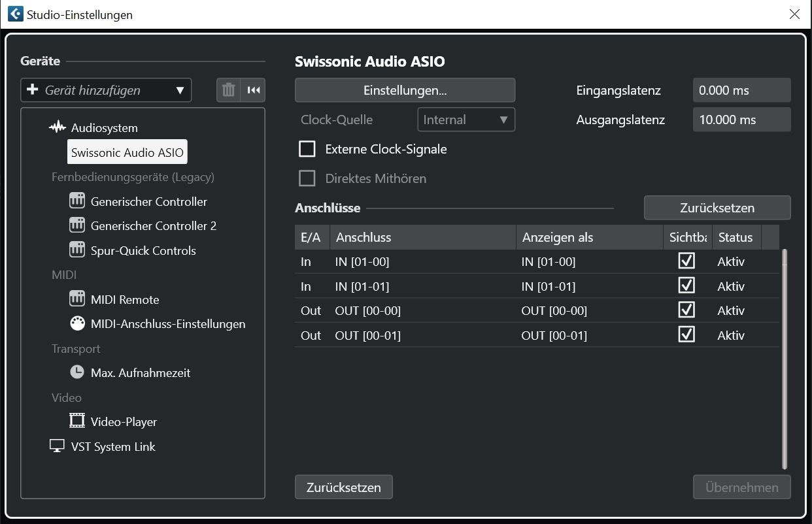Viewport: 812px width, 524px height.
Task: Uncheck visibility for OUT [00-00] port
Action: tap(686, 310)
